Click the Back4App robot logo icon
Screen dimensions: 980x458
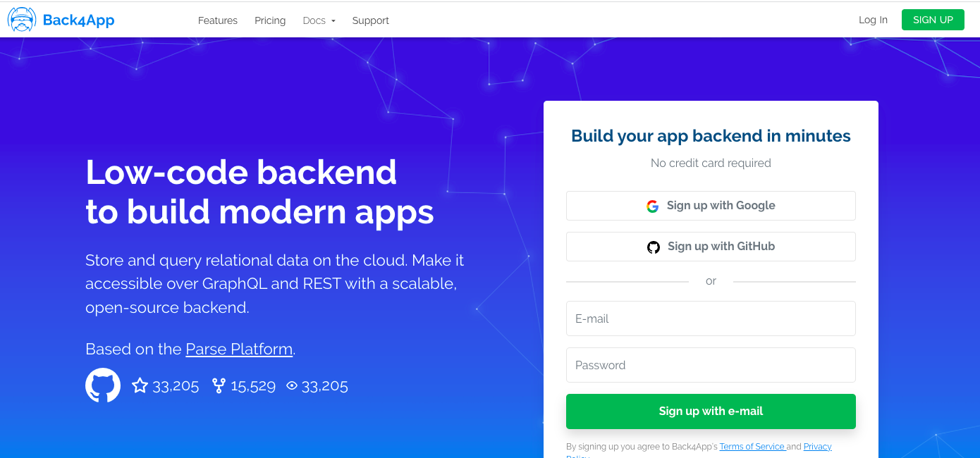(22, 20)
